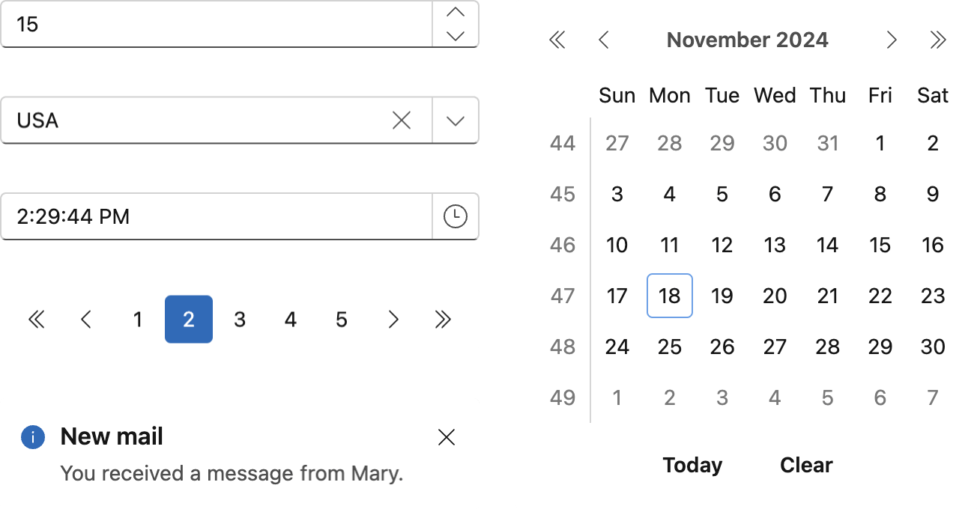Viewport: 980px width, 509px height.
Task: Clear the USA selection with the X icon
Action: [x=402, y=120]
